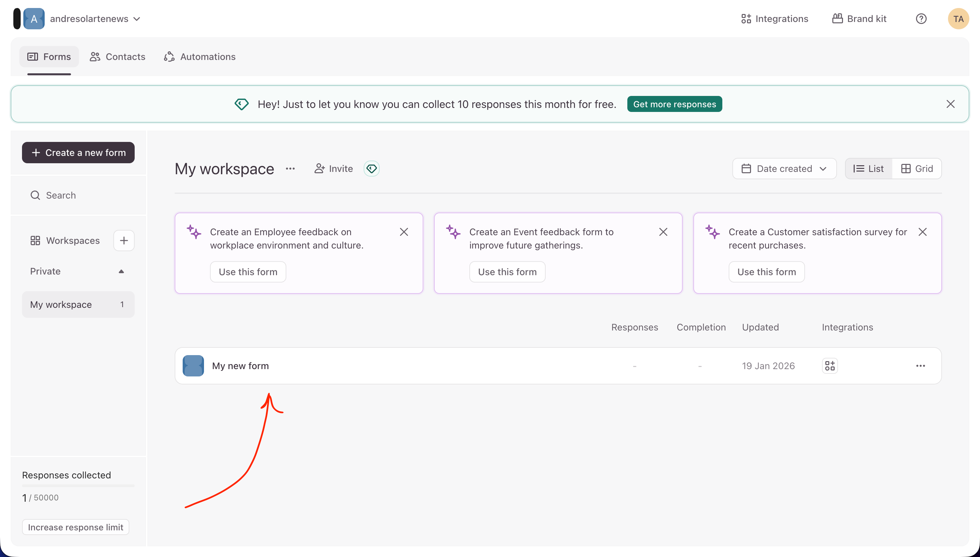Open integrations icon on My new form row
Viewport: 980px width, 557px height.
tap(830, 366)
